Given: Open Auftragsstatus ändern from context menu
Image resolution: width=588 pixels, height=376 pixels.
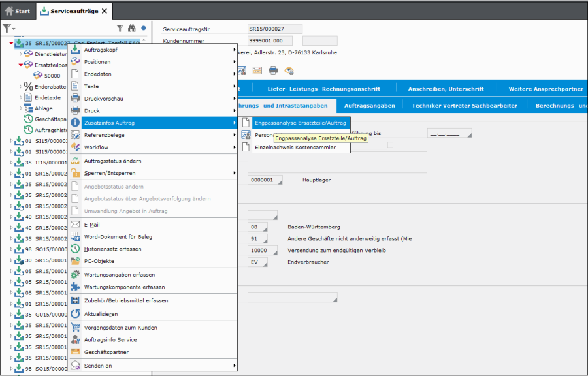Looking at the screenshot, I should click(112, 161).
